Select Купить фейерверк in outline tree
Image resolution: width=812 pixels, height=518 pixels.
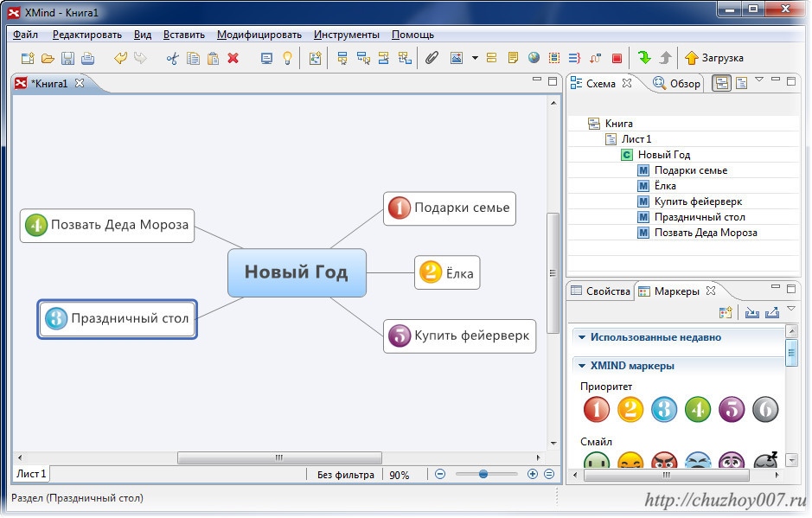pos(698,201)
